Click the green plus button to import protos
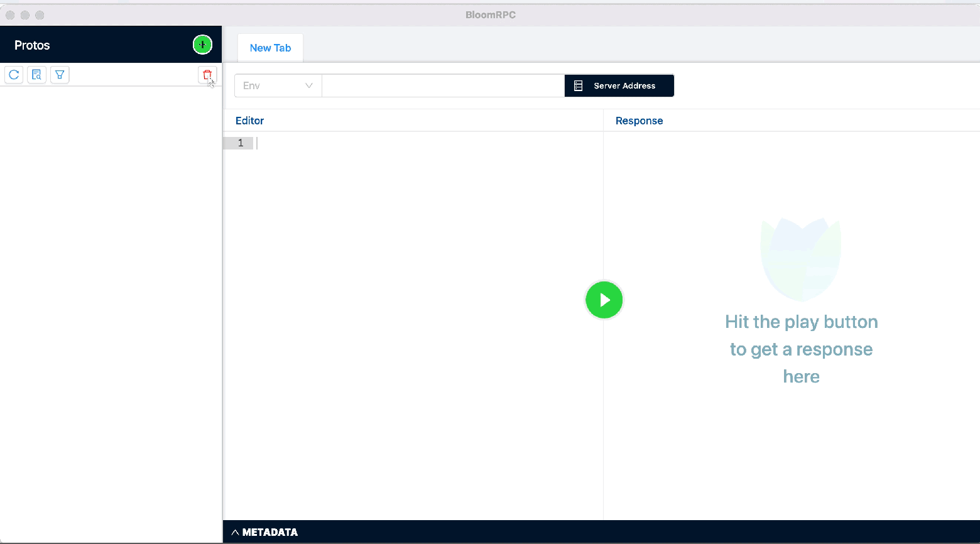Image resolution: width=980 pixels, height=544 pixels. coord(202,45)
